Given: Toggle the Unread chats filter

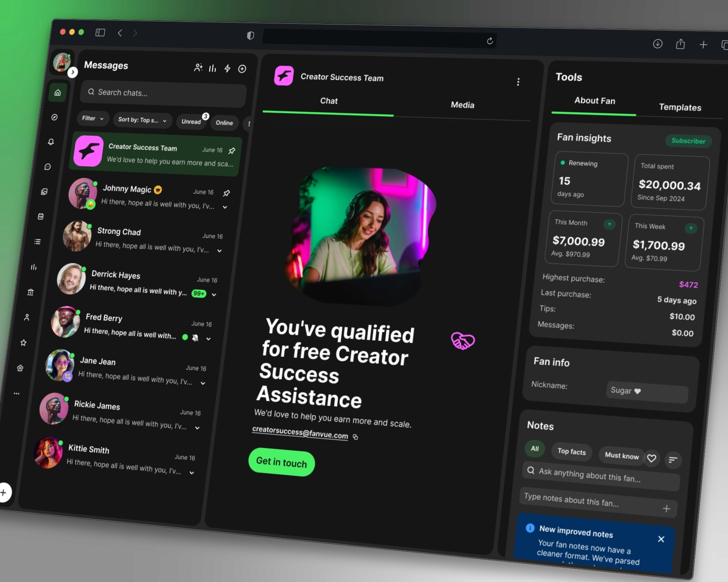Looking at the screenshot, I should 191,122.
